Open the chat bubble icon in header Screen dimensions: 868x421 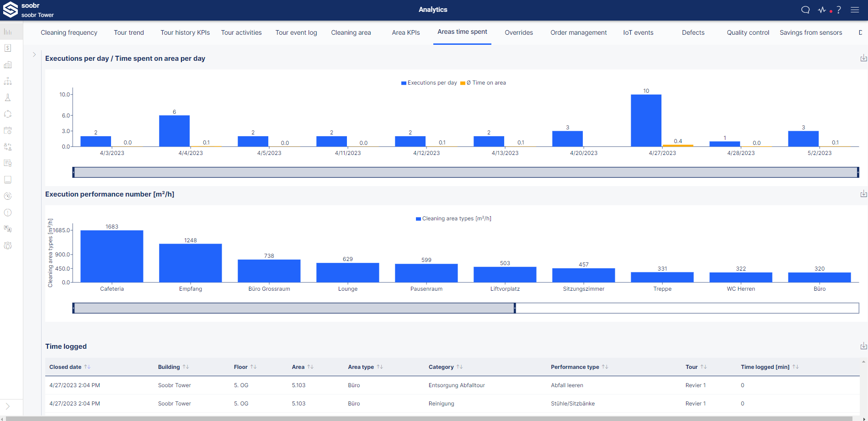(805, 10)
